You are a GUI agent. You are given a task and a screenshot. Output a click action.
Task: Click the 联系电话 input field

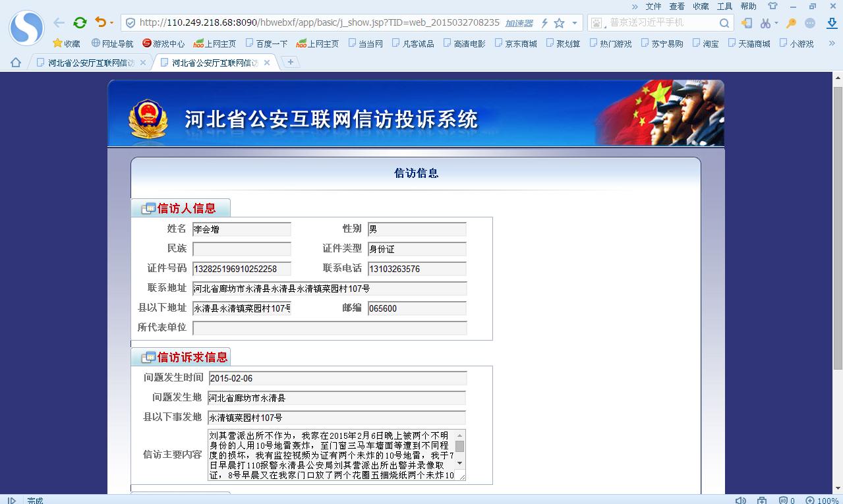(417, 269)
